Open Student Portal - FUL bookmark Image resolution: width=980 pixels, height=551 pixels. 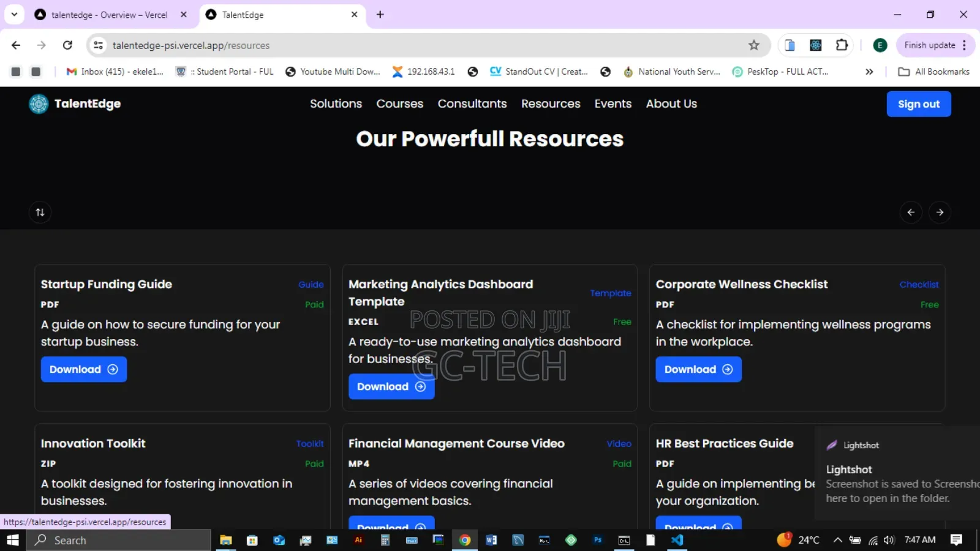tap(225, 72)
